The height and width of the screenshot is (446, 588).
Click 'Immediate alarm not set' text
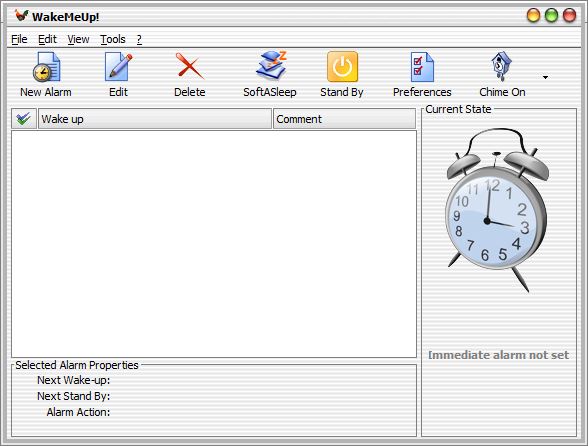coord(498,355)
